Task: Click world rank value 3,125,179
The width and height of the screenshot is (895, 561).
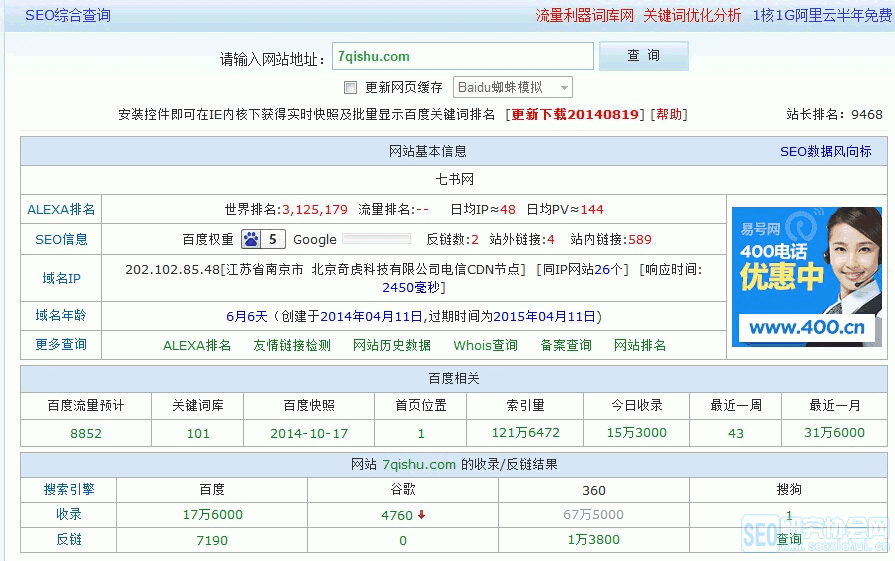Action: coord(315,209)
